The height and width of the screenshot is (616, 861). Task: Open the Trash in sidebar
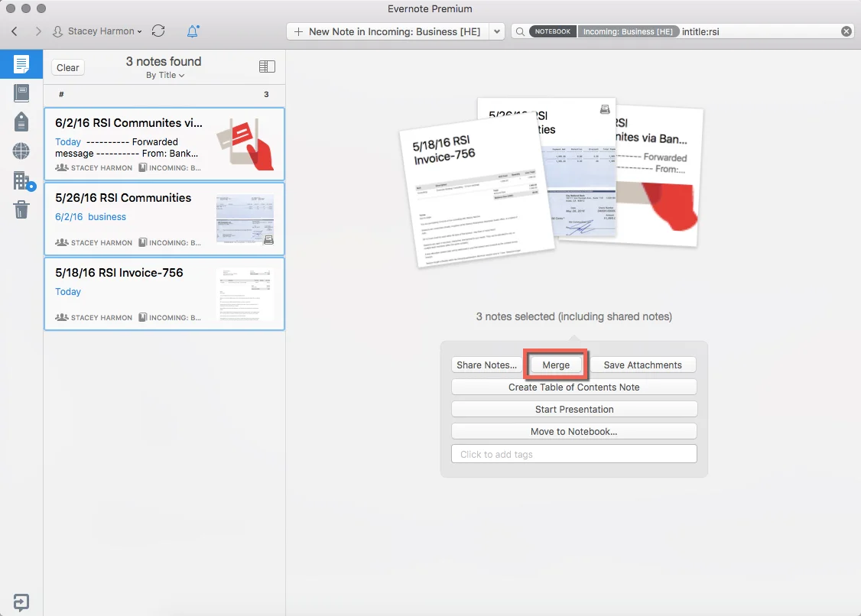coord(21,209)
